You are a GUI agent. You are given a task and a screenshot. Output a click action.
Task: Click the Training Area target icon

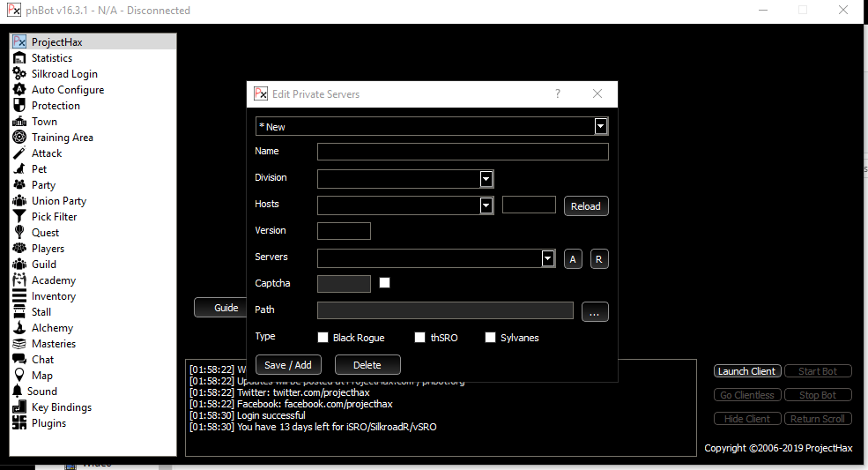[19, 138]
